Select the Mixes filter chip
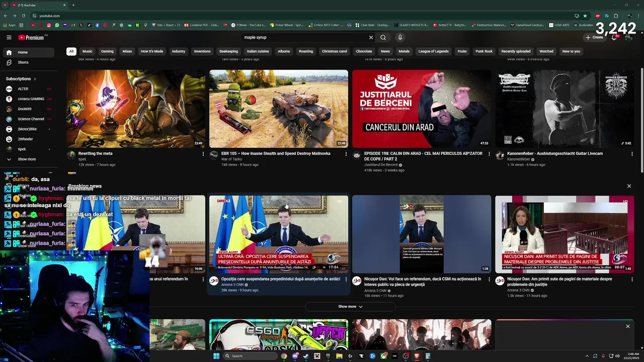The image size is (644, 362). point(127,51)
